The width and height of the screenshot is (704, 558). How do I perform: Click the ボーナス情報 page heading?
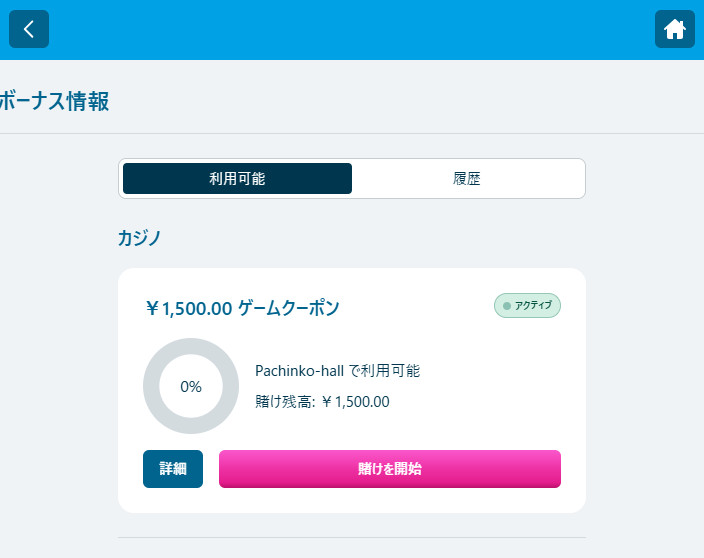pyautogui.click(x=54, y=101)
